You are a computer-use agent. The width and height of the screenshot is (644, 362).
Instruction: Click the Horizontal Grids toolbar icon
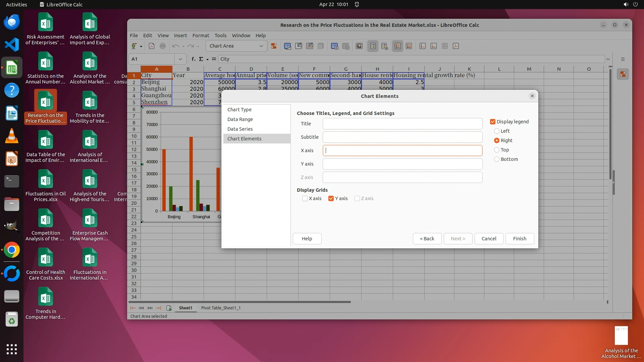[398, 46]
